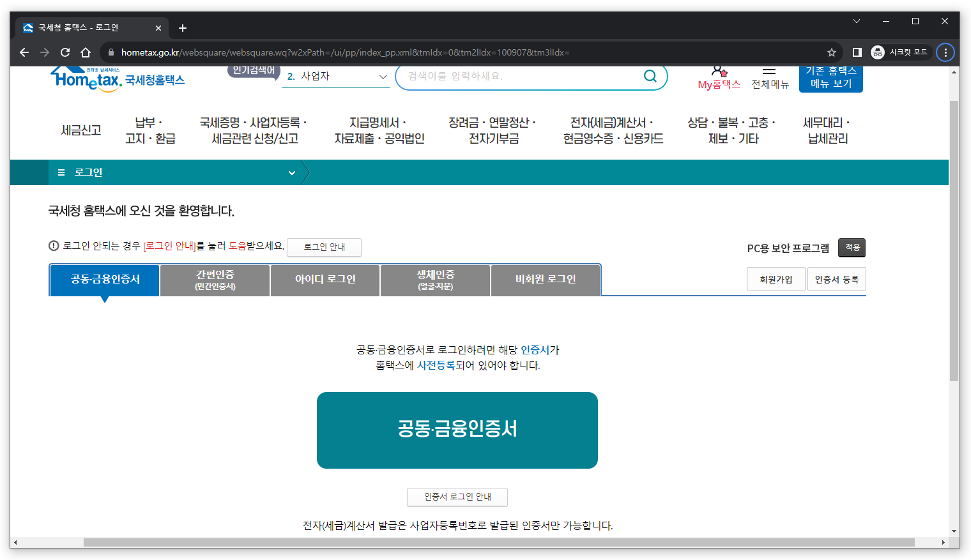971x560 pixels.
Task: Toggle browser side panel icon
Action: point(857,52)
